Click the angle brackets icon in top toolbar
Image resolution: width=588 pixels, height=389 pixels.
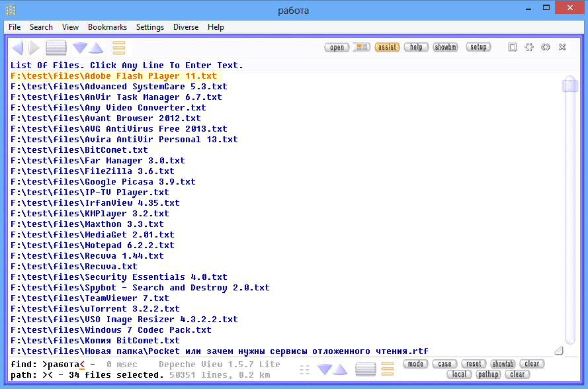(x=546, y=47)
